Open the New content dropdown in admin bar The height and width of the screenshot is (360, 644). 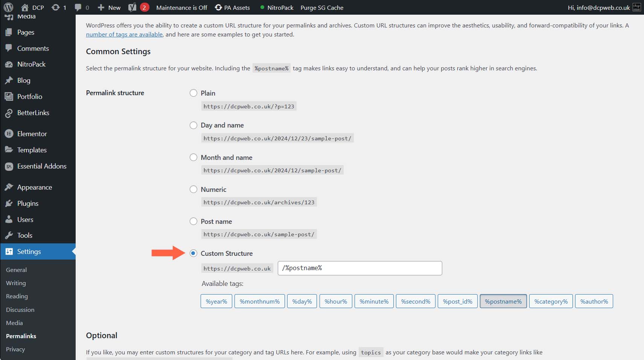point(109,8)
